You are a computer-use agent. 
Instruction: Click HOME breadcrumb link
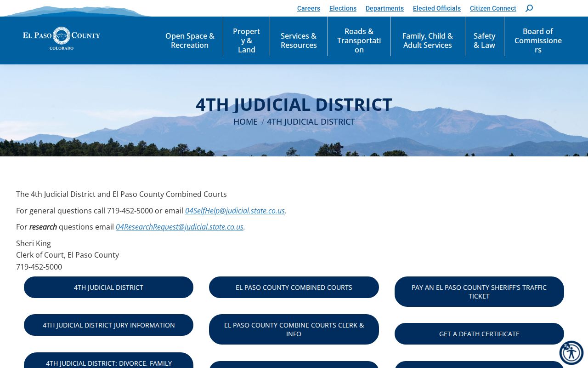coord(245,121)
